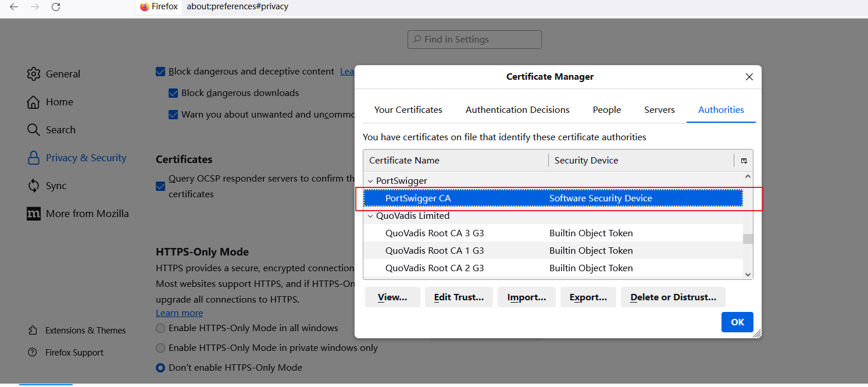Select QuoVadis Root CA 1 G3 row
Screen dimensions: 868x387
553,251
